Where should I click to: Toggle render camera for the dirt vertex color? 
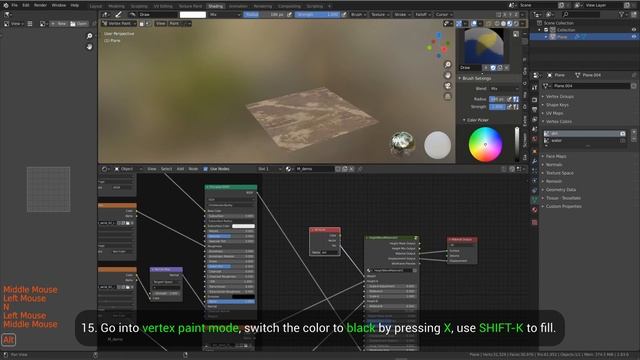pos(622,133)
